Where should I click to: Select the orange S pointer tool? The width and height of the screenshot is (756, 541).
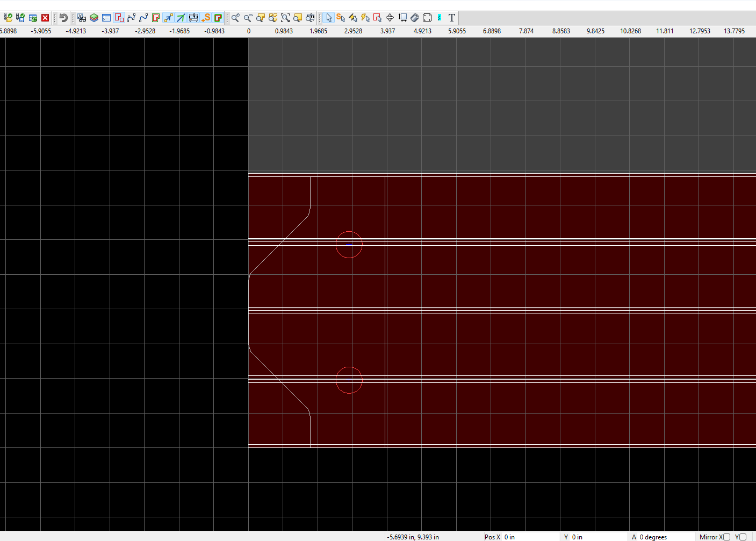(x=341, y=18)
